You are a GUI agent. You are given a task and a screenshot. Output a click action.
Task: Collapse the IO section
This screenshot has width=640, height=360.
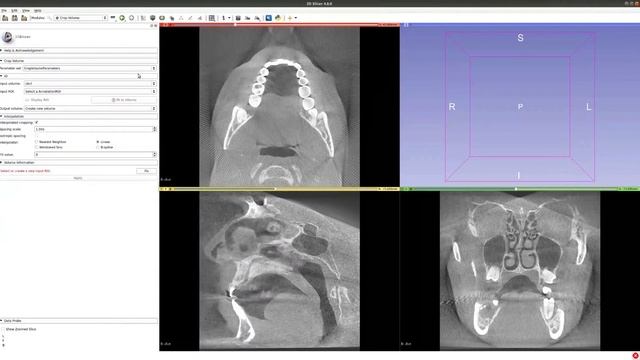79,76
